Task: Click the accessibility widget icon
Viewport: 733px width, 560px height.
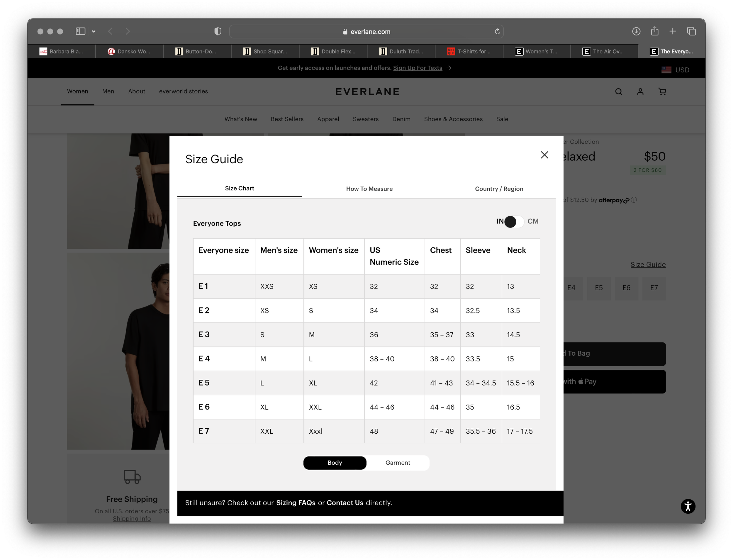Action: pyautogui.click(x=688, y=506)
